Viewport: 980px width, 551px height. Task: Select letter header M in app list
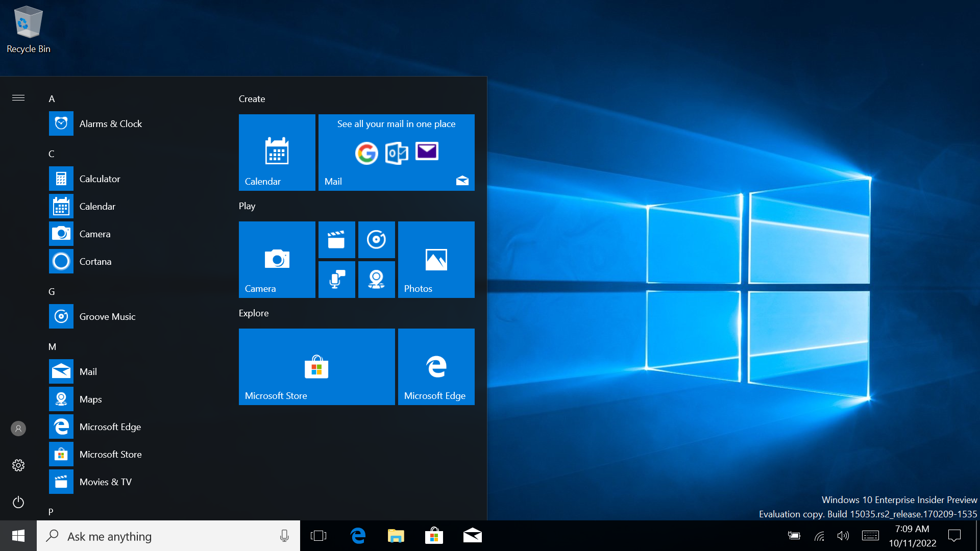point(52,347)
